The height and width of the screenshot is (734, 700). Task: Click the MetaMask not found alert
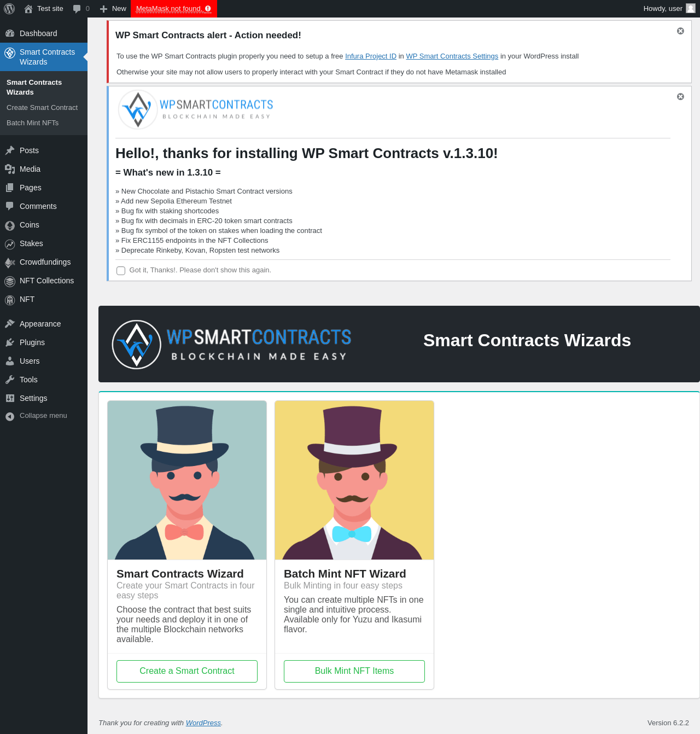(174, 9)
